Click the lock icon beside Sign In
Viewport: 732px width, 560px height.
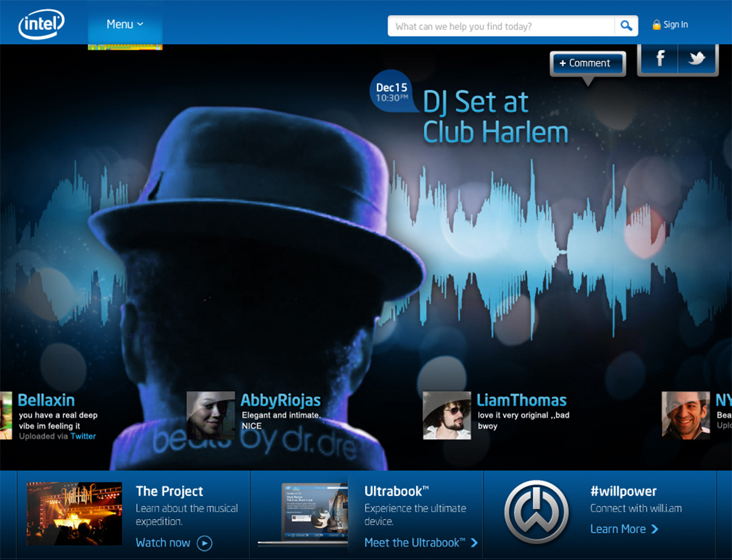click(656, 25)
